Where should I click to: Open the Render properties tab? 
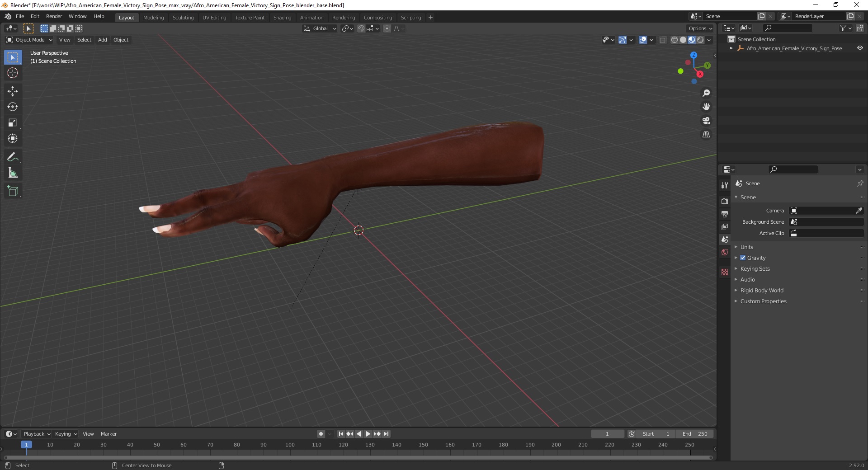click(x=725, y=201)
